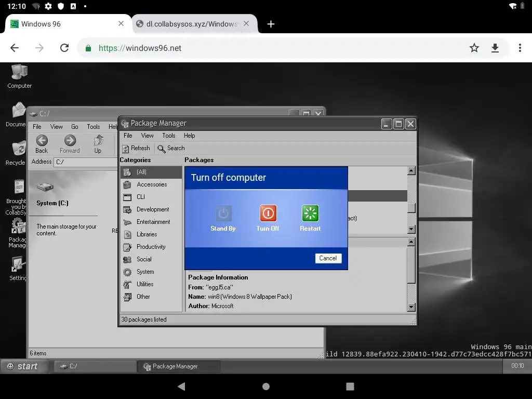Open Package Manager Tools menu
Screen dimensions: 532x399
tap(169, 136)
